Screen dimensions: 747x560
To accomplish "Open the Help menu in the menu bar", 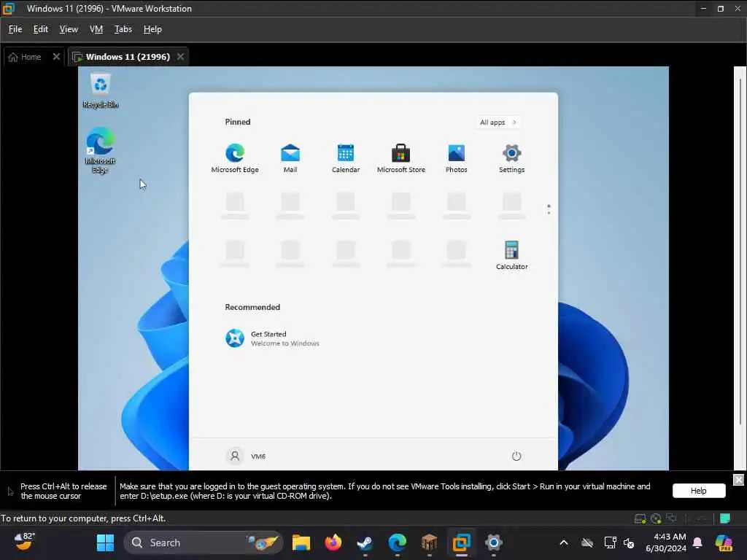I will (x=152, y=29).
